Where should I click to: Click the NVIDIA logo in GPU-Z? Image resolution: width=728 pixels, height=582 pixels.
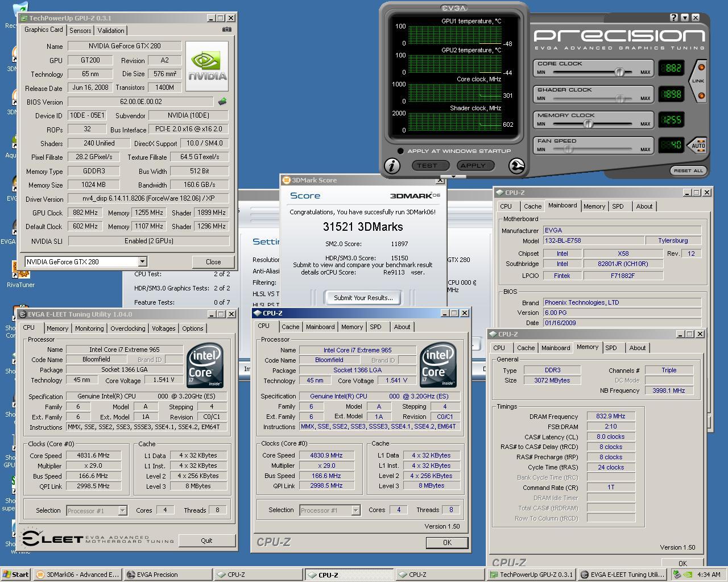tap(207, 66)
